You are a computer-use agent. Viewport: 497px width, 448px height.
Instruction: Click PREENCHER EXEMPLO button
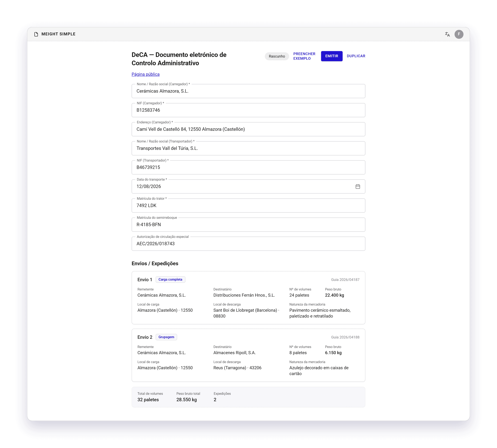point(304,56)
